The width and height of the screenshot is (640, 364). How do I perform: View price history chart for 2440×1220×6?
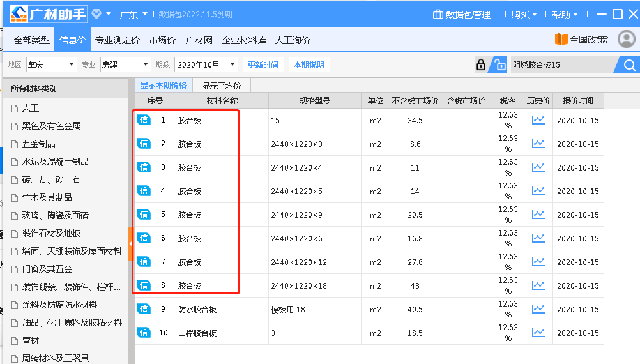click(x=538, y=238)
